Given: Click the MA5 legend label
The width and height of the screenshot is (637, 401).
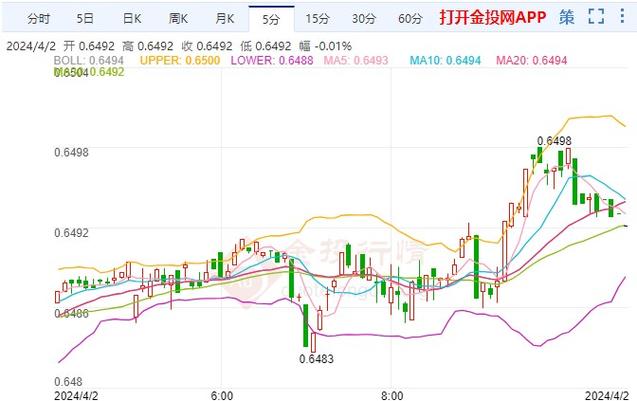Looking at the screenshot, I should tap(356, 61).
